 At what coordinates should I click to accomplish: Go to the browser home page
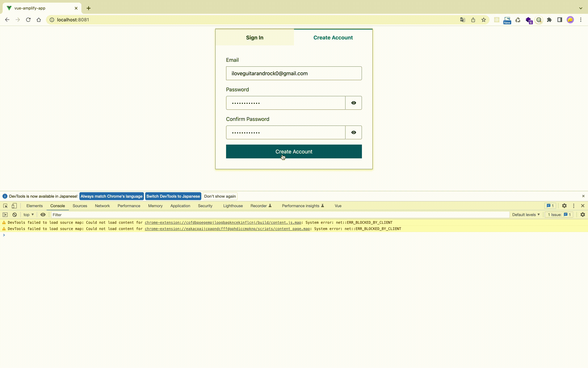[x=39, y=20]
